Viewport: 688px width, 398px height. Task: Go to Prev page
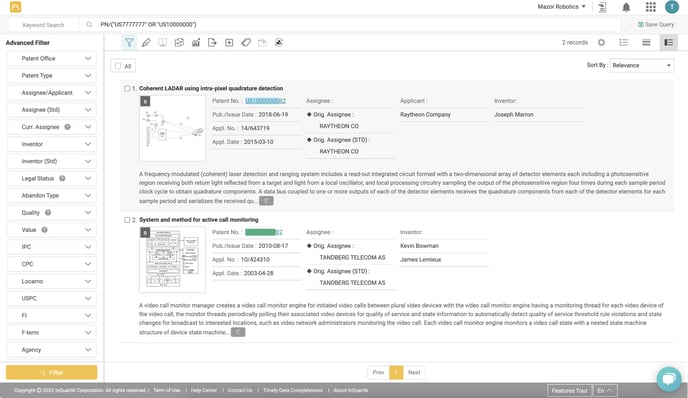tap(378, 373)
